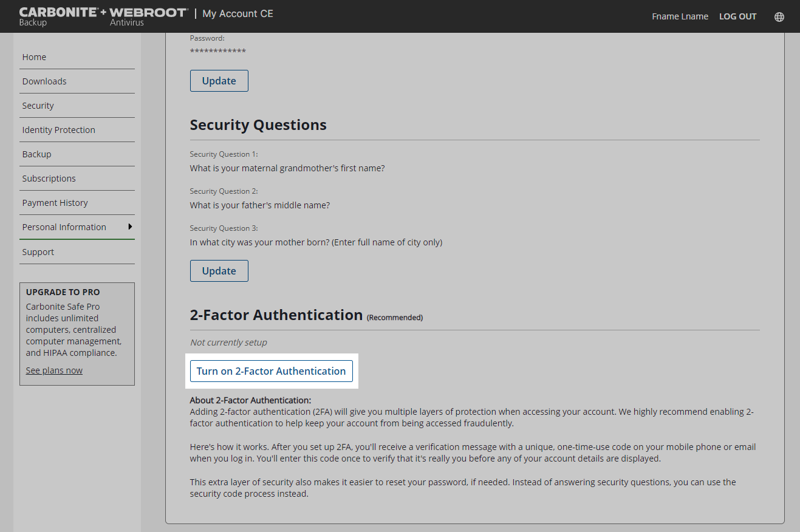Click the Carbonite + Webroot logo
This screenshot has height=532, width=800.
coord(103,13)
